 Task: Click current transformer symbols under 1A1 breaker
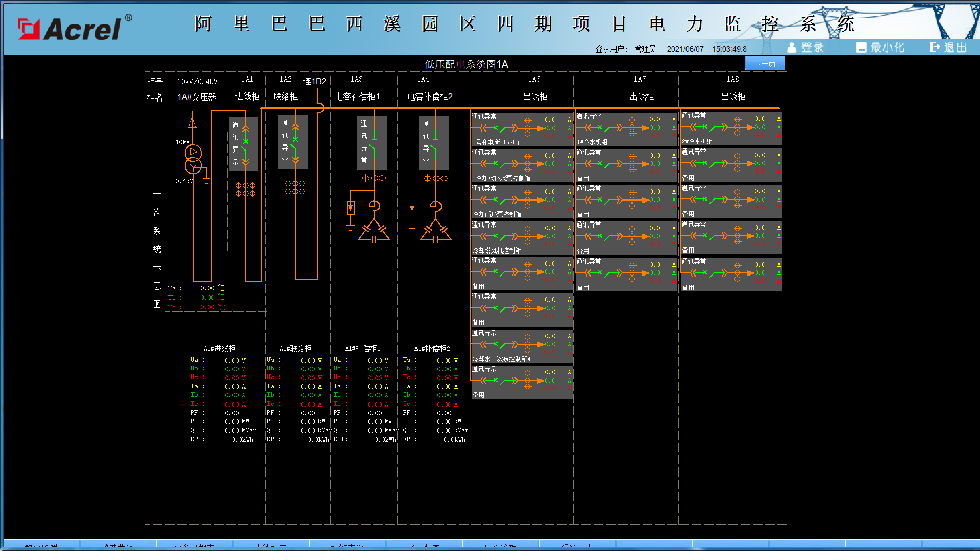pos(246,189)
